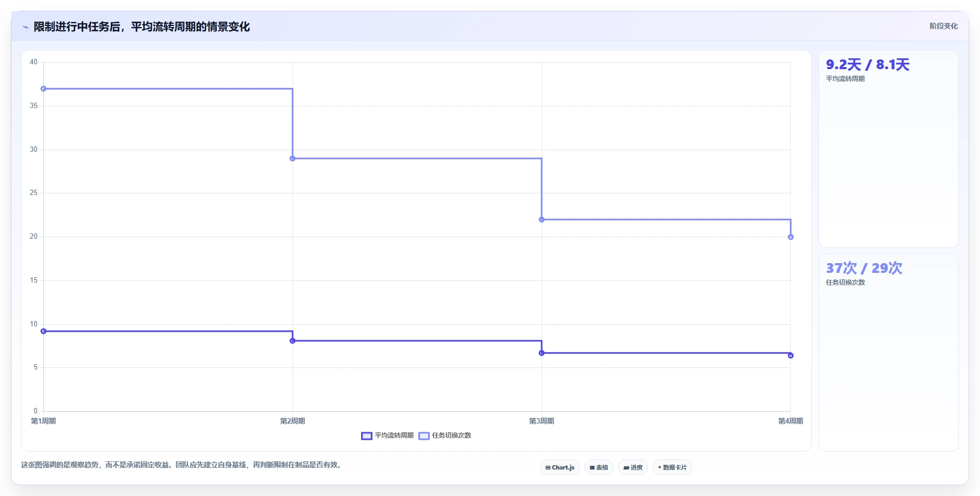Click the 第1周期 x-axis label
Image resolution: width=980 pixels, height=496 pixels.
tap(43, 421)
